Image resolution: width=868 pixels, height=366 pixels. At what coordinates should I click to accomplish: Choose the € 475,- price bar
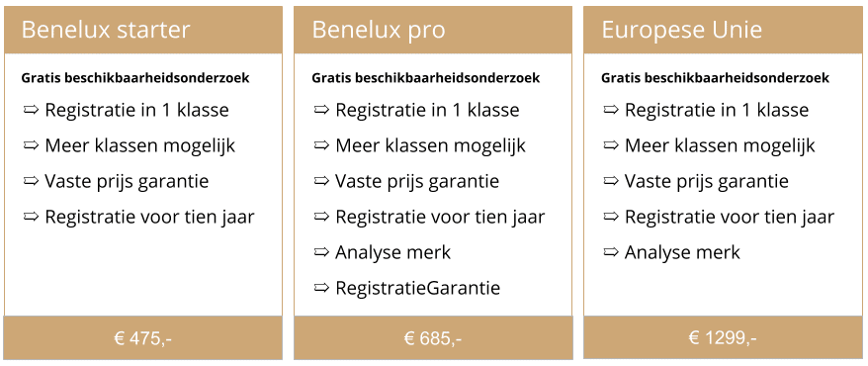click(x=142, y=337)
